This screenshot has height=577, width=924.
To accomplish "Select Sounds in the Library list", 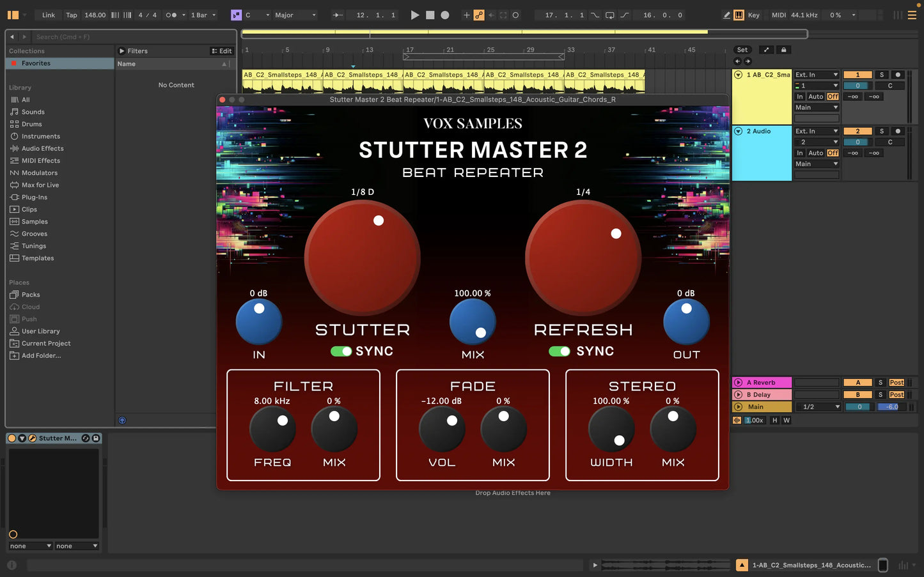I will point(33,112).
